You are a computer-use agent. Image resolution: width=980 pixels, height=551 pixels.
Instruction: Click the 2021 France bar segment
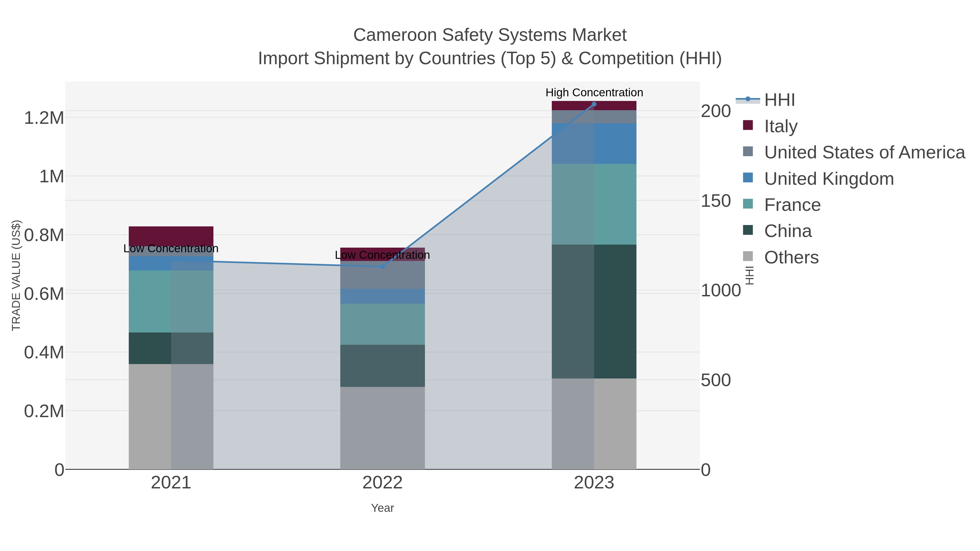pyautogui.click(x=171, y=301)
